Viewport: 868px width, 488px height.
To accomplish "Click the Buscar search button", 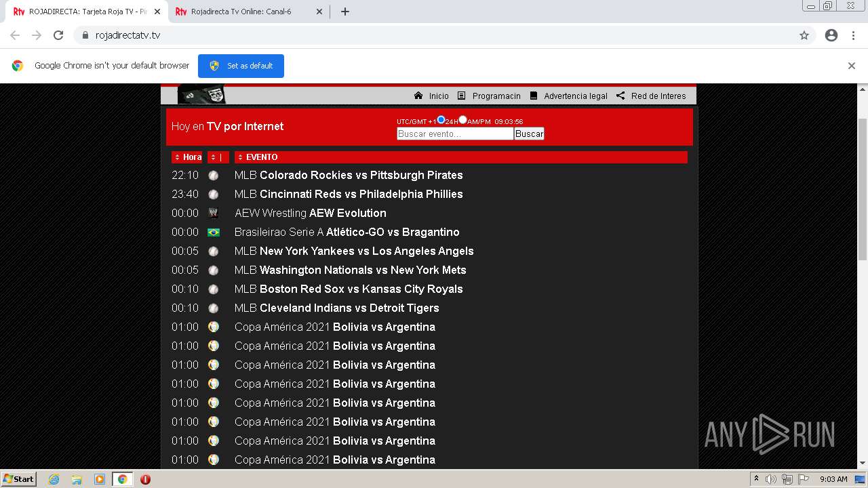I will (529, 134).
